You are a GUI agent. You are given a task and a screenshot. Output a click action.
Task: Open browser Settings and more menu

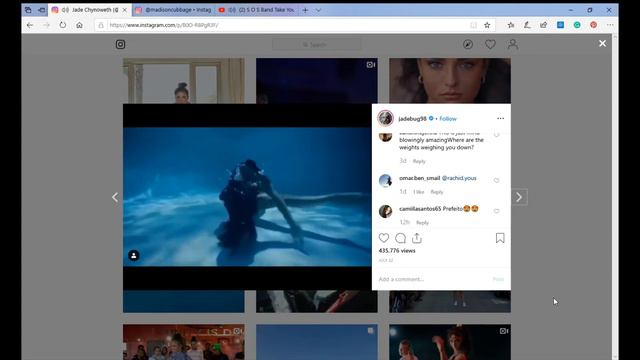(x=610, y=25)
